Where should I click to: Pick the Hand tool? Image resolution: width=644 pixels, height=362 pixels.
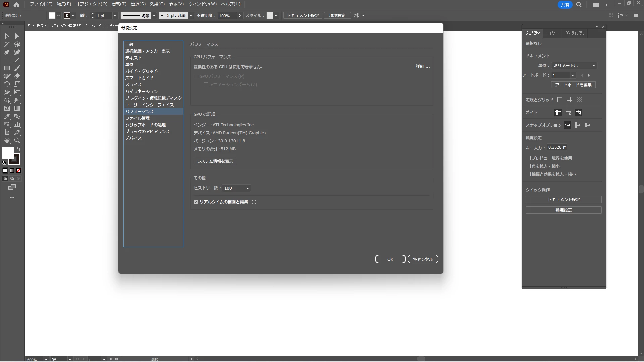7,141
